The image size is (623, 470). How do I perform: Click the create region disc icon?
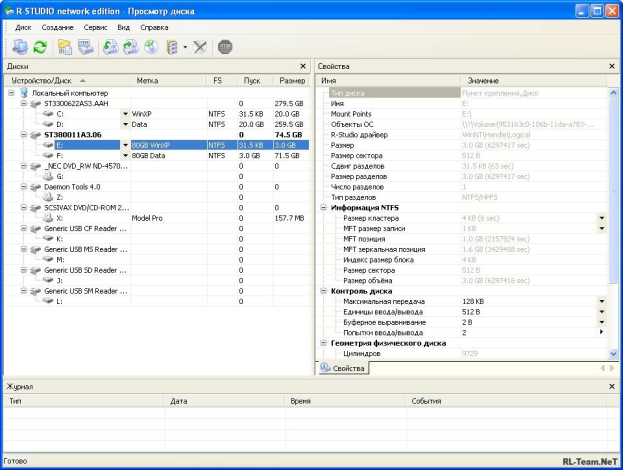151,47
